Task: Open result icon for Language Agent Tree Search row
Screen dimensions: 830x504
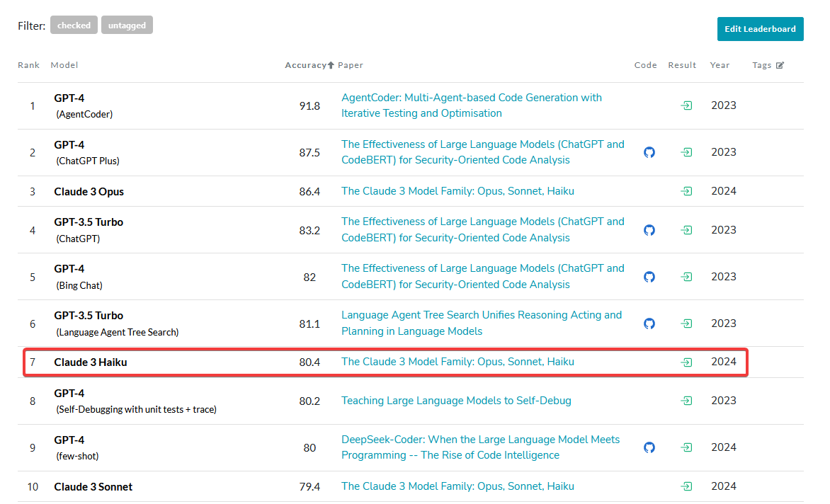Action: click(x=686, y=323)
